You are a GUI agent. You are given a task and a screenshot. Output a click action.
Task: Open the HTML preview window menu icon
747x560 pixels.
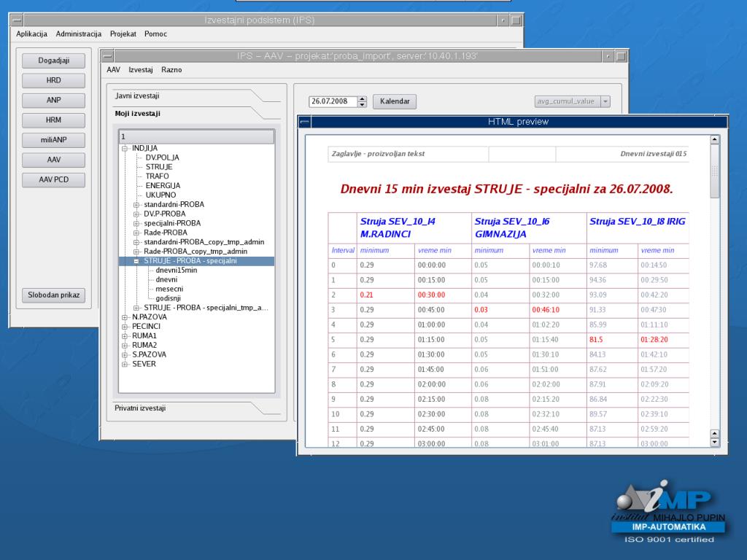tap(304, 122)
